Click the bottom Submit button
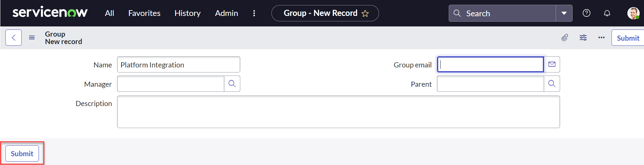Screen dimensions: 644x165 click(22, 153)
